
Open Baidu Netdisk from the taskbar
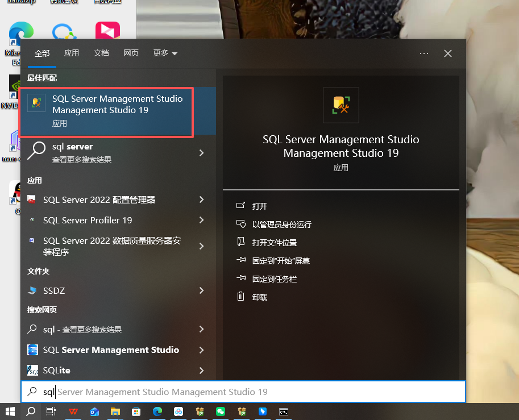click(178, 411)
